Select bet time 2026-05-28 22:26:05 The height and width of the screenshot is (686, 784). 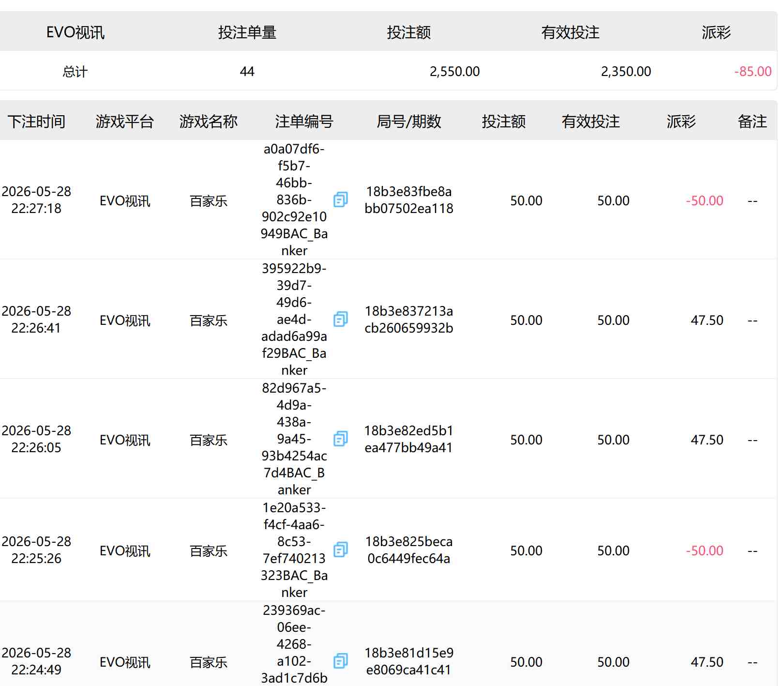tap(36, 439)
